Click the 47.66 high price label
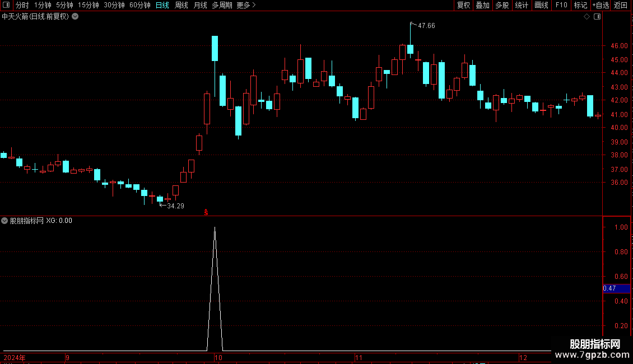 pyautogui.click(x=426, y=26)
